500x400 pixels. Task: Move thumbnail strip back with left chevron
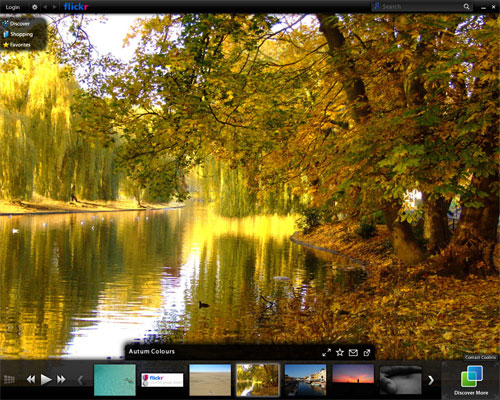[80, 380]
